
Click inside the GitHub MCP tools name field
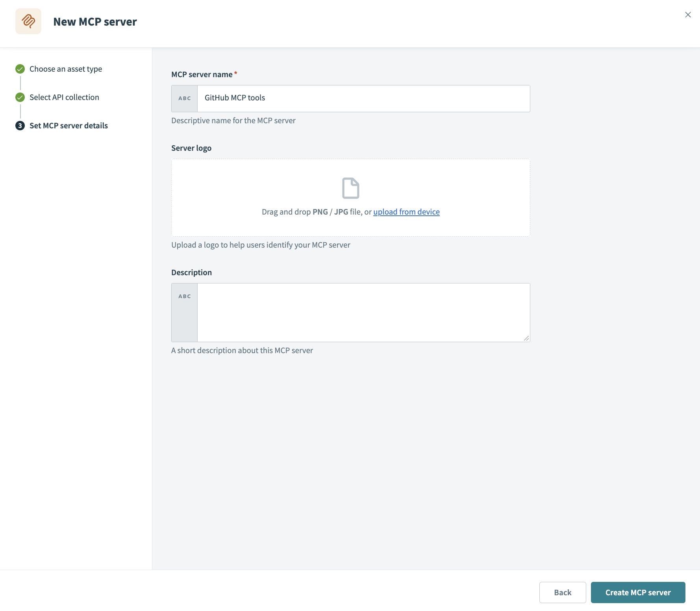point(362,98)
